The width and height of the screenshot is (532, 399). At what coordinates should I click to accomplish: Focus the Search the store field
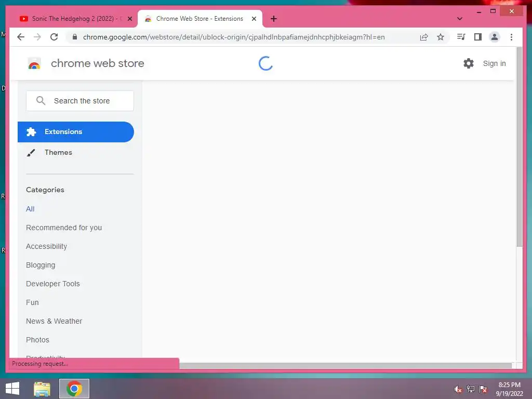click(x=80, y=101)
